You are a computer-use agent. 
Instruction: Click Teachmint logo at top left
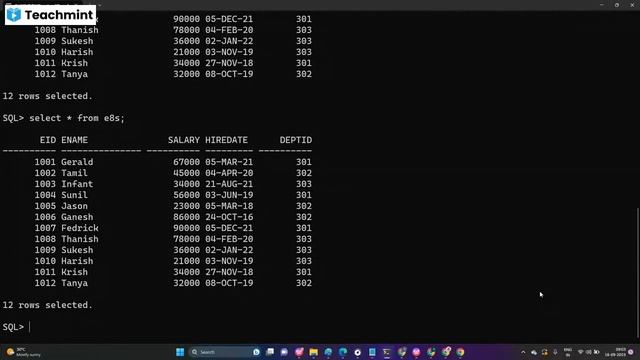(50, 15)
